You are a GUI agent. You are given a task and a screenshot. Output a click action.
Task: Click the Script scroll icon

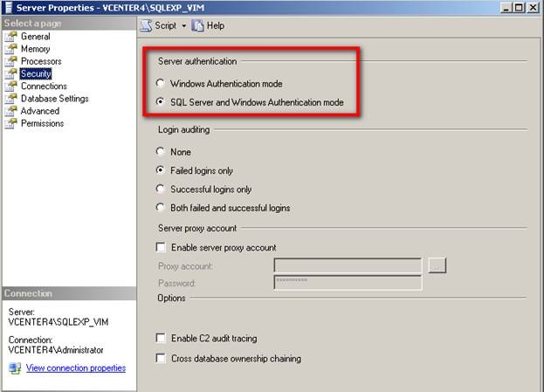click(146, 25)
